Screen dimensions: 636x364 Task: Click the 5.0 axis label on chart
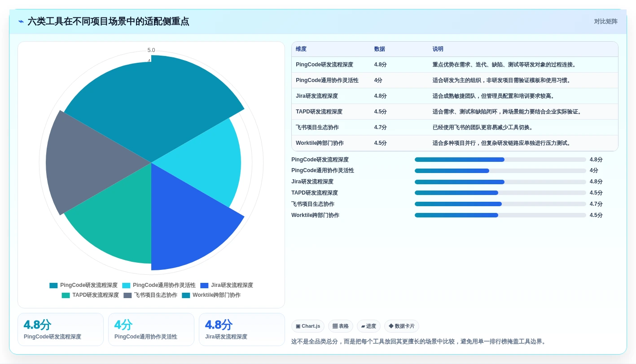[x=151, y=50]
